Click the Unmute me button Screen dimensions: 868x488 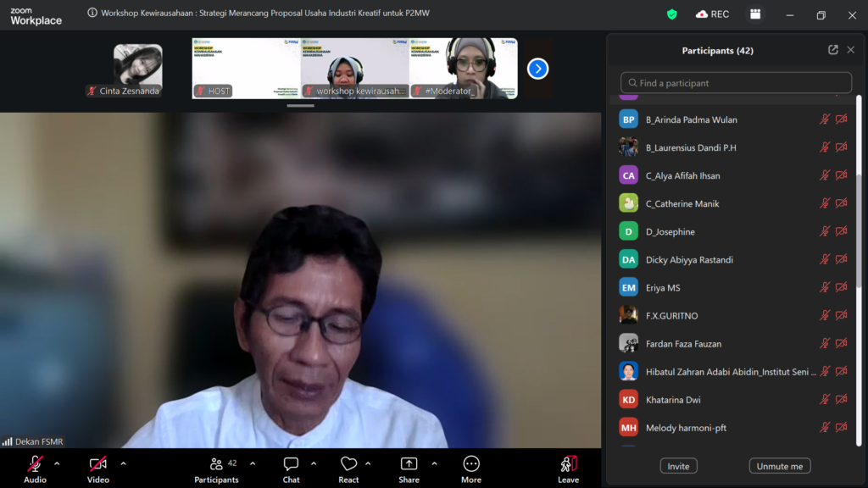[x=779, y=466]
